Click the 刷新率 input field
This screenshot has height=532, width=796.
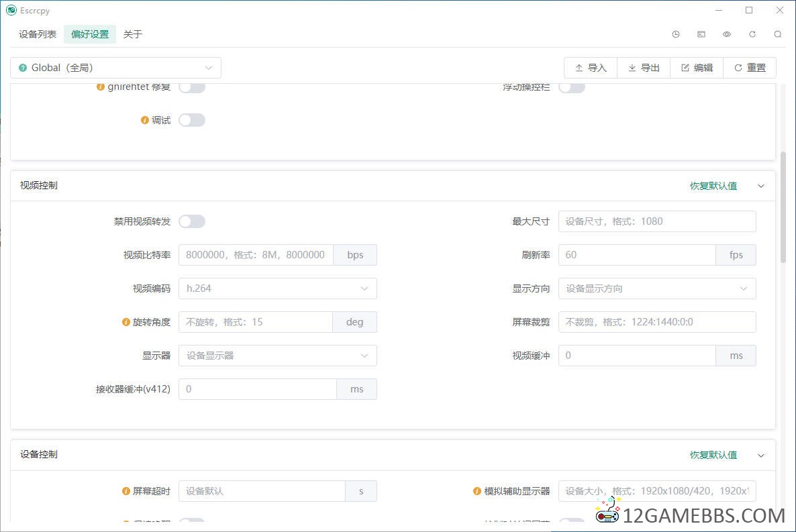637,255
